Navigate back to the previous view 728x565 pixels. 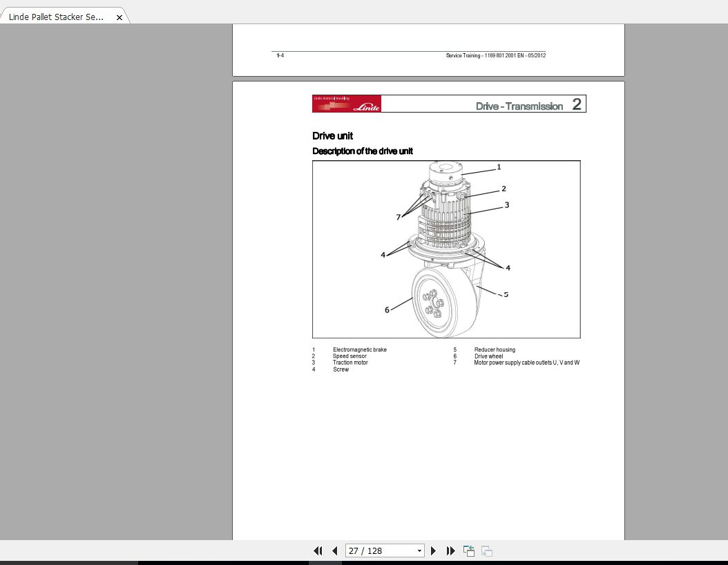468,550
